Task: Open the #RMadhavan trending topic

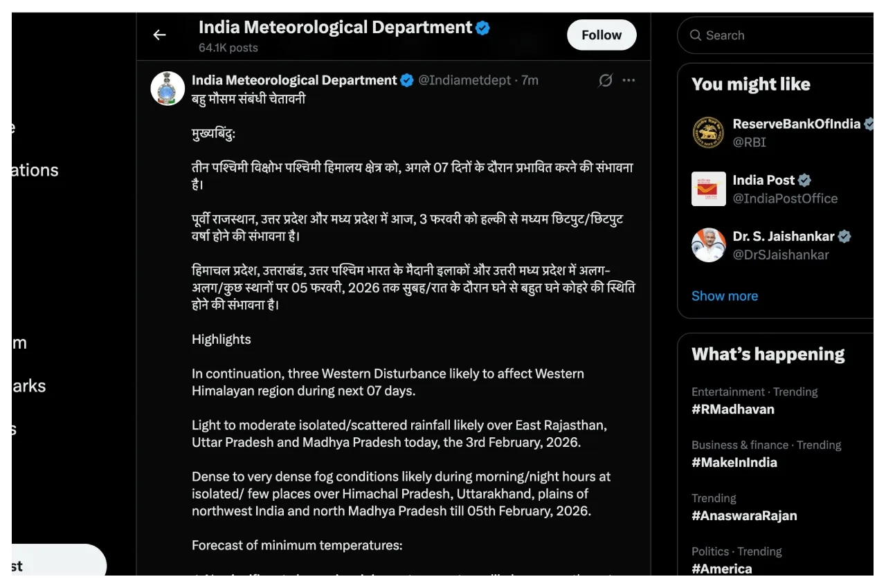Action: click(x=733, y=409)
